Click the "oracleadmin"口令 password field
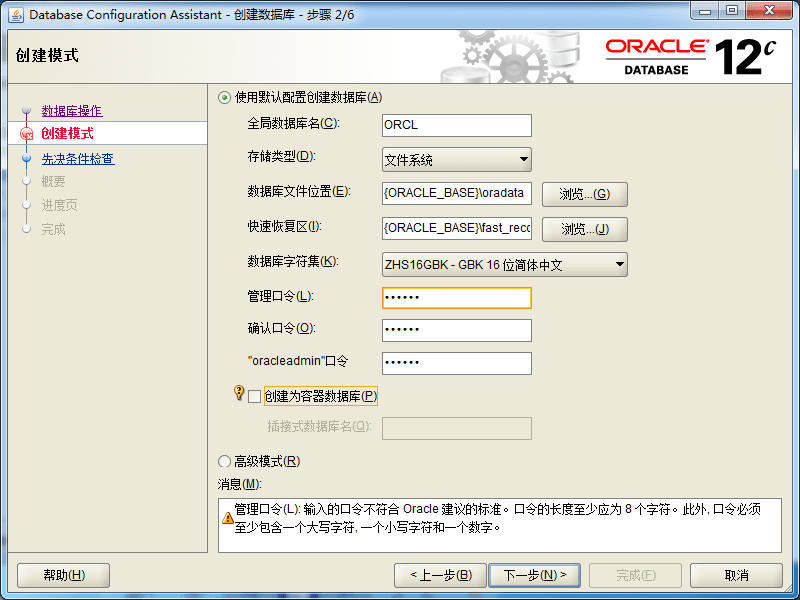 [x=457, y=363]
